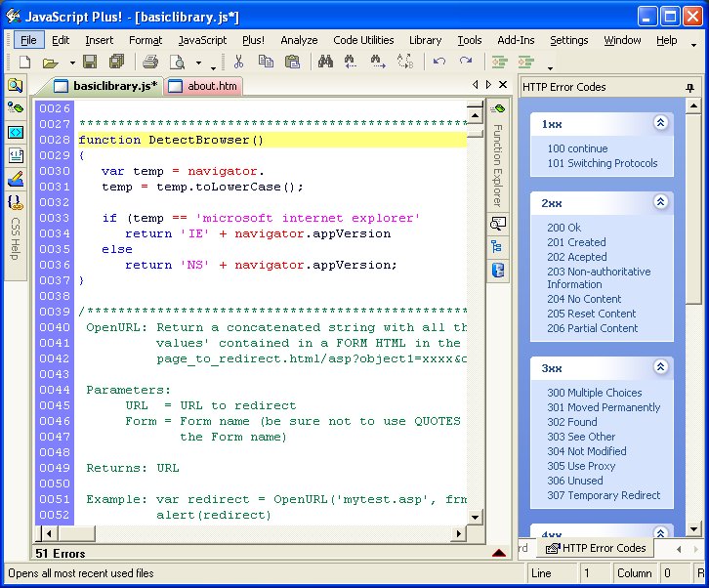Click the Paste clipboard icon
This screenshot has height=588, width=709.
[x=292, y=62]
